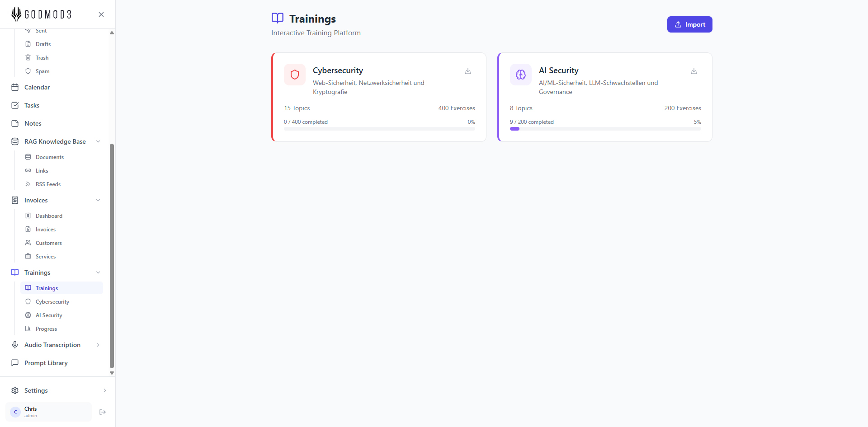Collapse the Invoices section chevron
This screenshot has width=868, height=427.
coord(98,200)
